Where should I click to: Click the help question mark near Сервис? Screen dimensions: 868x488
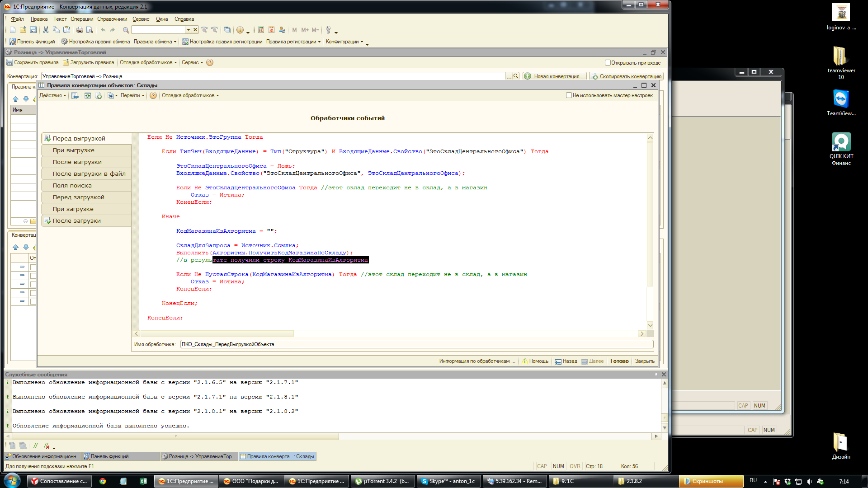(x=210, y=63)
